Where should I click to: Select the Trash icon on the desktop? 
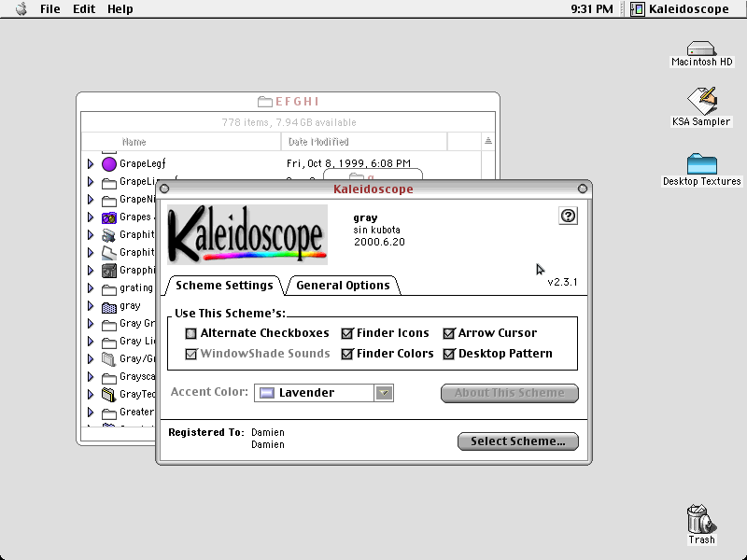click(x=701, y=519)
